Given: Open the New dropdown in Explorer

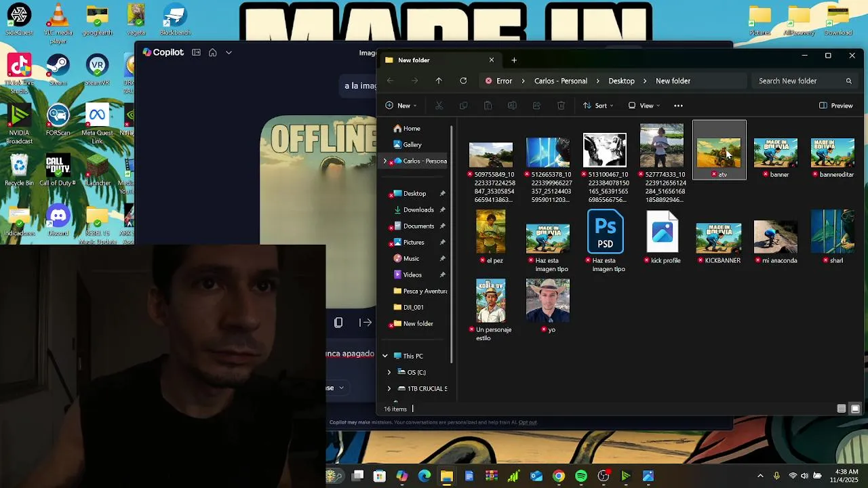Looking at the screenshot, I should point(401,106).
